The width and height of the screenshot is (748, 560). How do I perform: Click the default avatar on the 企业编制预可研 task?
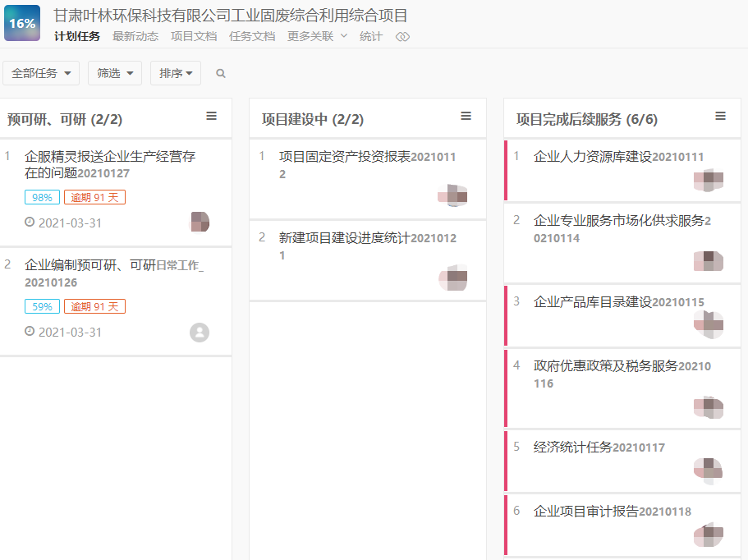click(200, 333)
